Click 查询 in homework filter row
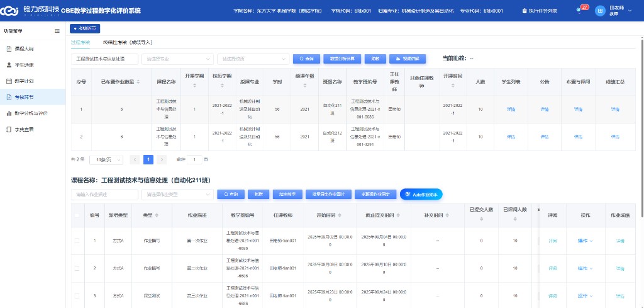The image size is (644, 308). [x=231, y=194]
